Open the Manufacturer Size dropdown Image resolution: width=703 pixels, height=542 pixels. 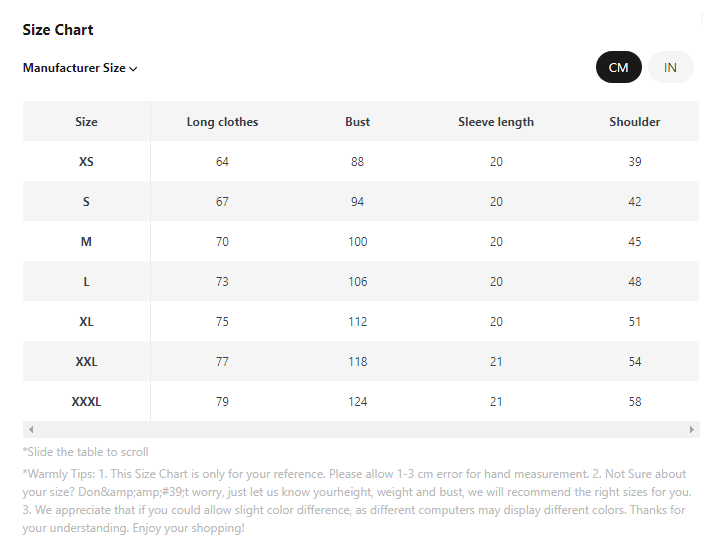click(75, 68)
